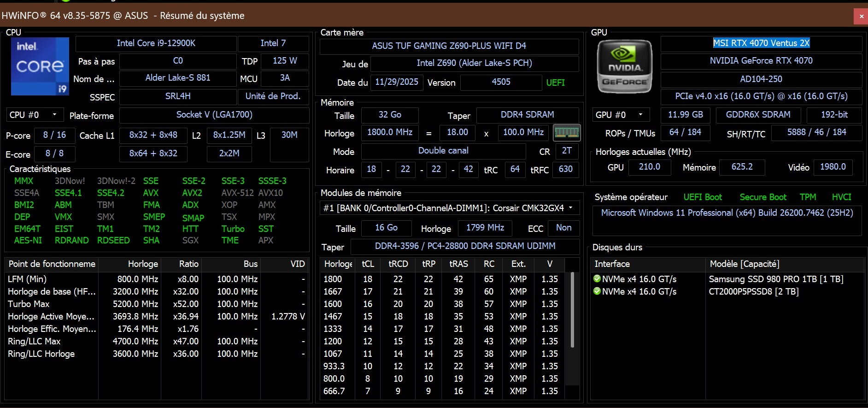This screenshot has height=408, width=868.
Task: Select the Intel Core i9-12900K name field
Action: point(156,43)
